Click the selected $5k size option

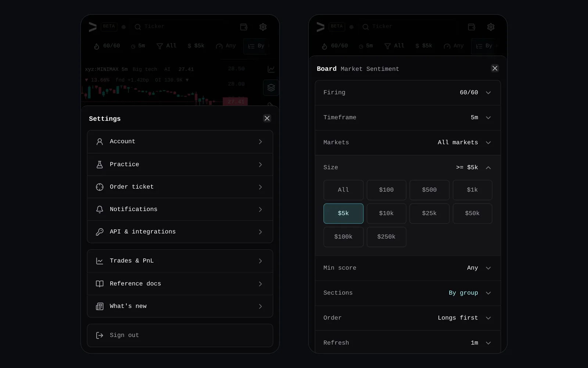343,213
